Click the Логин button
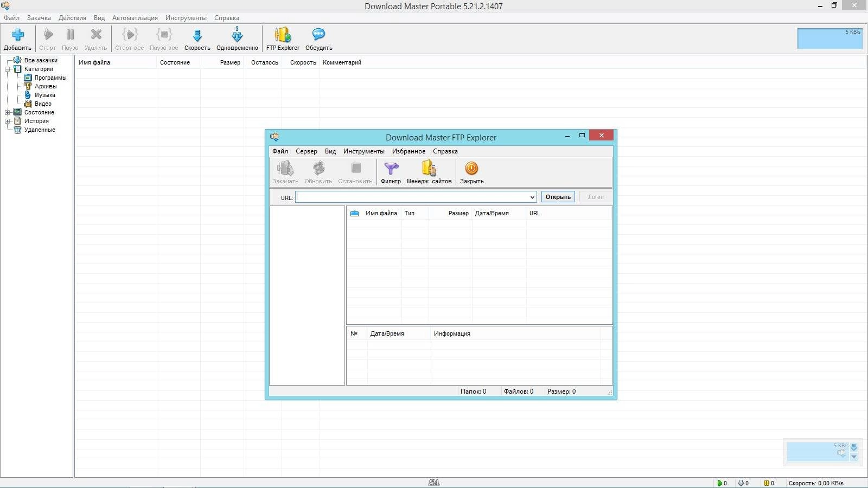 [596, 197]
